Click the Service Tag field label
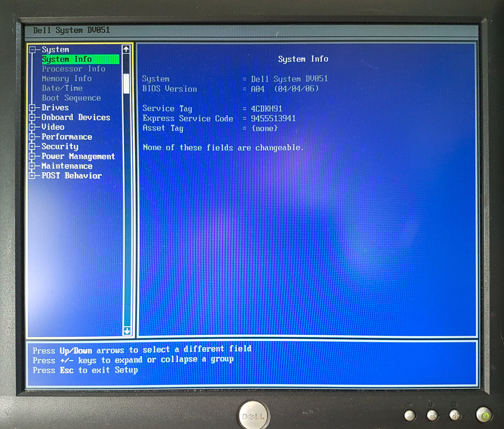This screenshot has width=504, height=429. pos(167,109)
